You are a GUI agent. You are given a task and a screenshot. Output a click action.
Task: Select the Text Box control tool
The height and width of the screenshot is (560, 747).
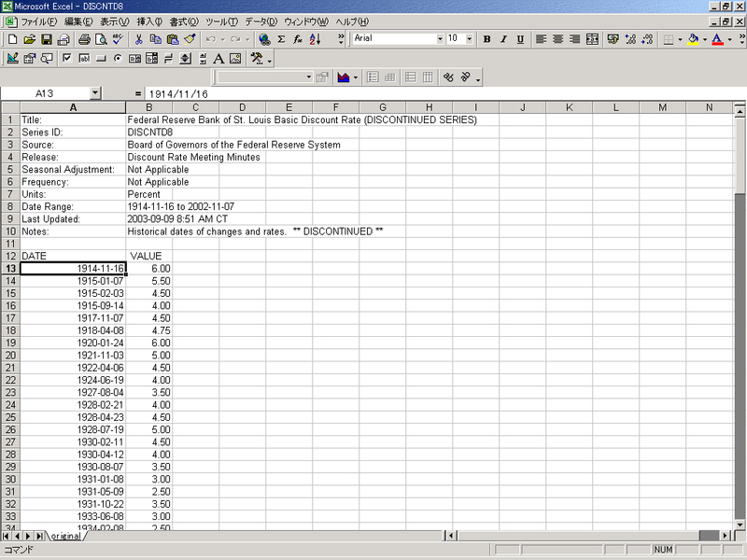[84, 59]
